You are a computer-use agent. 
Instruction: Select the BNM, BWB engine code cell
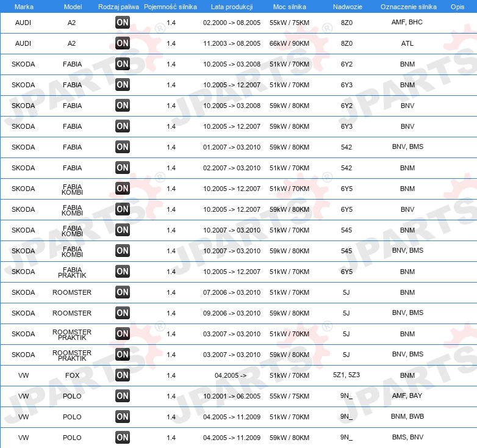[407, 416]
